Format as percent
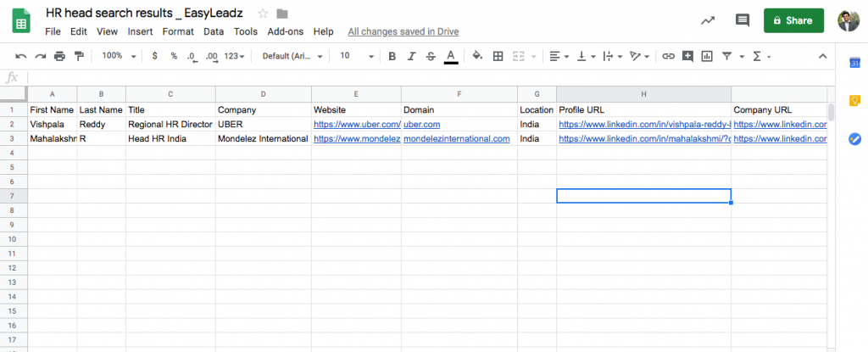Image resolution: width=868 pixels, height=352 pixels. pos(174,56)
